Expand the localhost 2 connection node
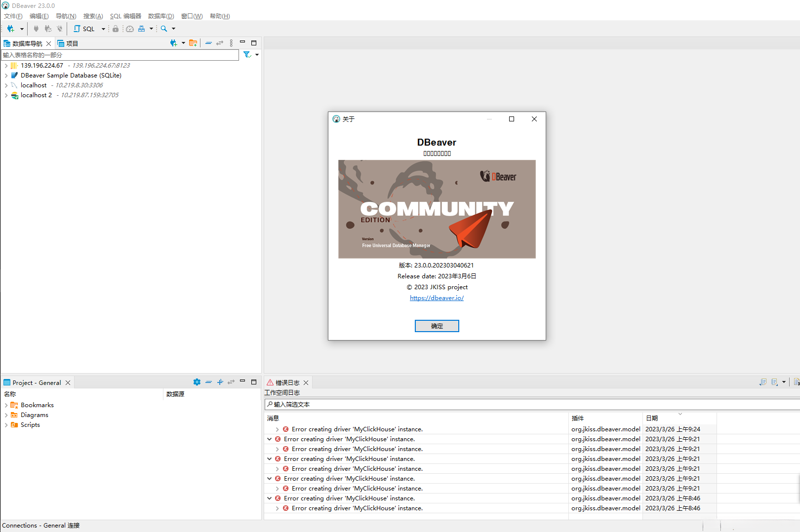This screenshot has width=800, height=532. pyautogui.click(x=6, y=95)
